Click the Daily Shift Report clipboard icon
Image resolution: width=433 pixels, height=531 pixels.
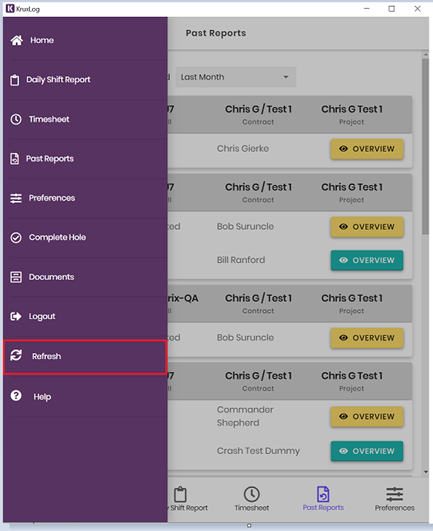click(15, 80)
